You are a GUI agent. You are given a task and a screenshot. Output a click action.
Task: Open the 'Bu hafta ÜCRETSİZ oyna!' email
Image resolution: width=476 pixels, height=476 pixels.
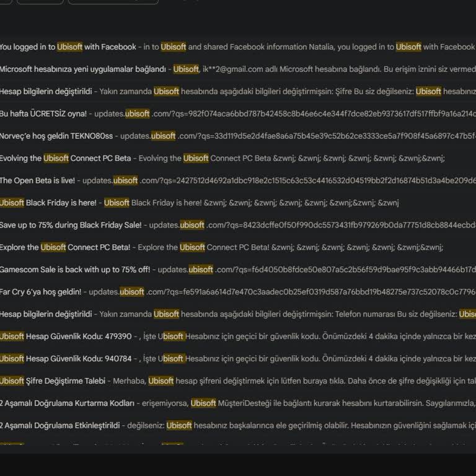tap(238, 113)
